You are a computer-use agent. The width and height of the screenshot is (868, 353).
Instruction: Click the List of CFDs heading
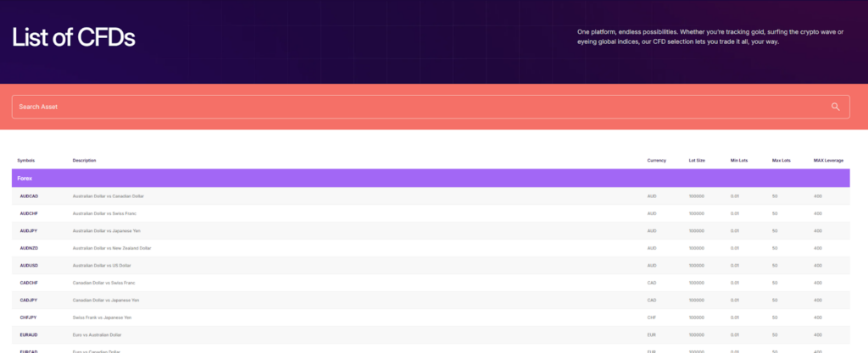(x=74, y=37)
